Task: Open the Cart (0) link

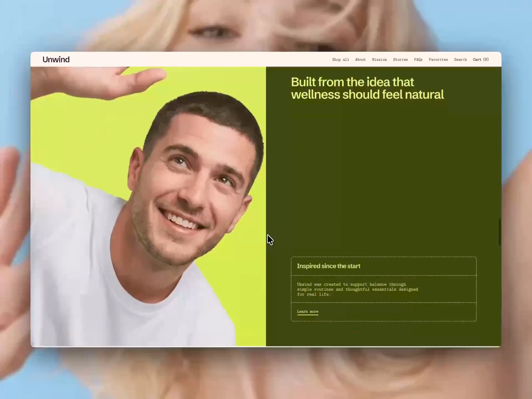Action: (481, 60)
